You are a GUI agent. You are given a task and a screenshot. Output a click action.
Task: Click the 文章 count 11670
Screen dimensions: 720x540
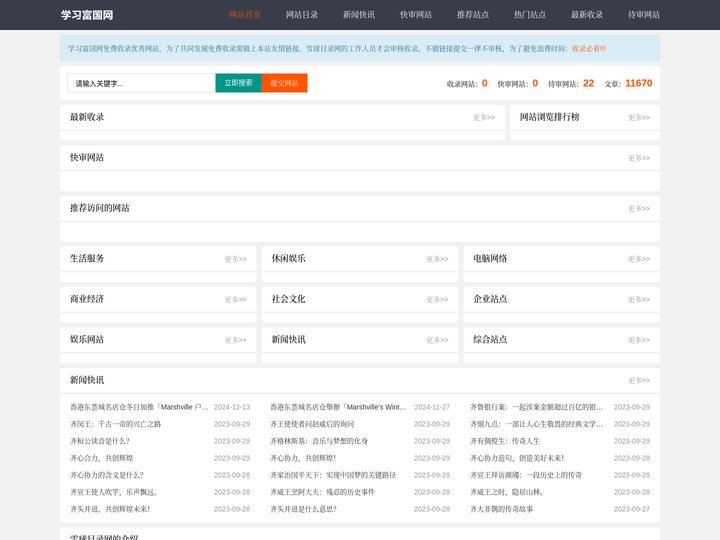point(638,83)
